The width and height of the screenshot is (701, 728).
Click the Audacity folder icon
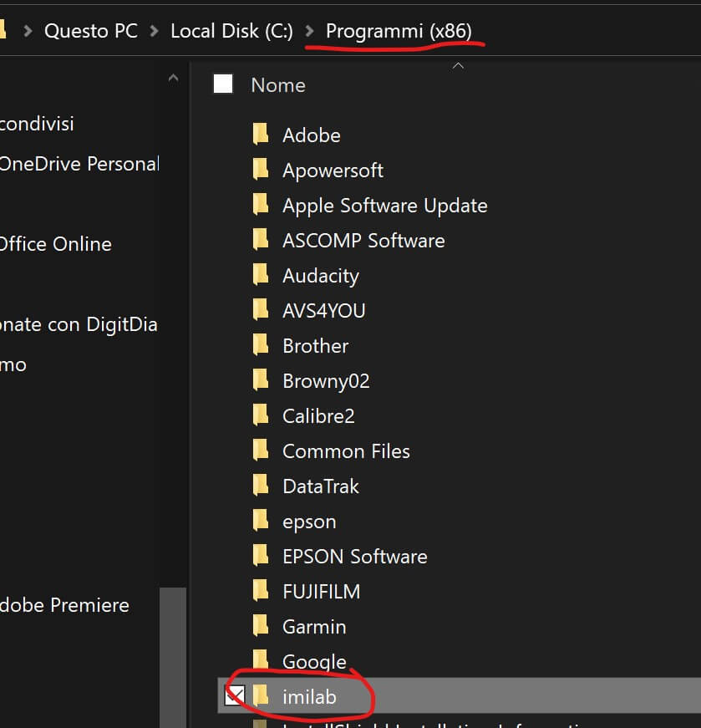click(x=261, y=275)
